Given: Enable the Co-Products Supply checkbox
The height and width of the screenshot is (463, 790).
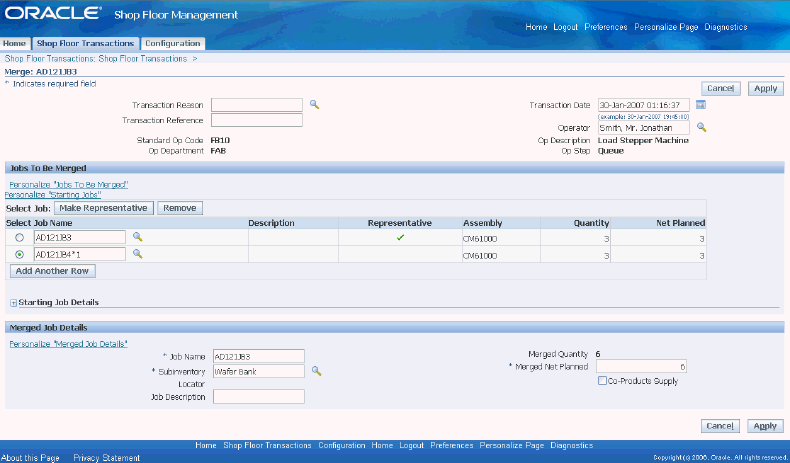Looking at the screenshot, I should pyautogui.click(x=602, y=380).
